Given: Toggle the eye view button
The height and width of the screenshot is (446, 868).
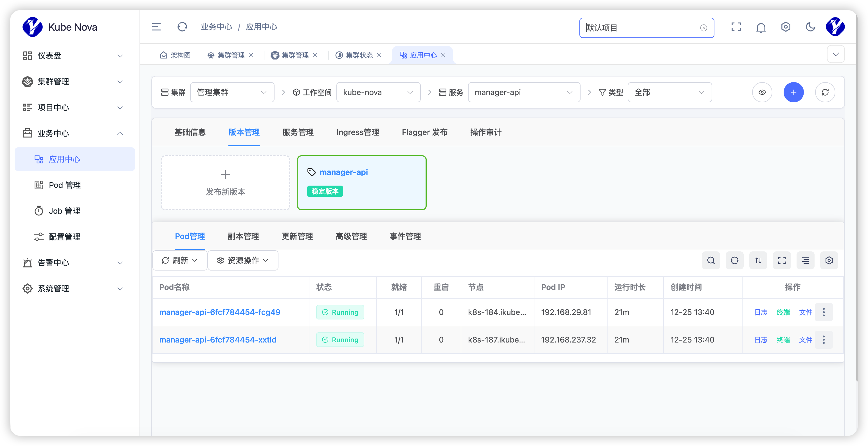Looking at the screenshot, I should point(762,92).
